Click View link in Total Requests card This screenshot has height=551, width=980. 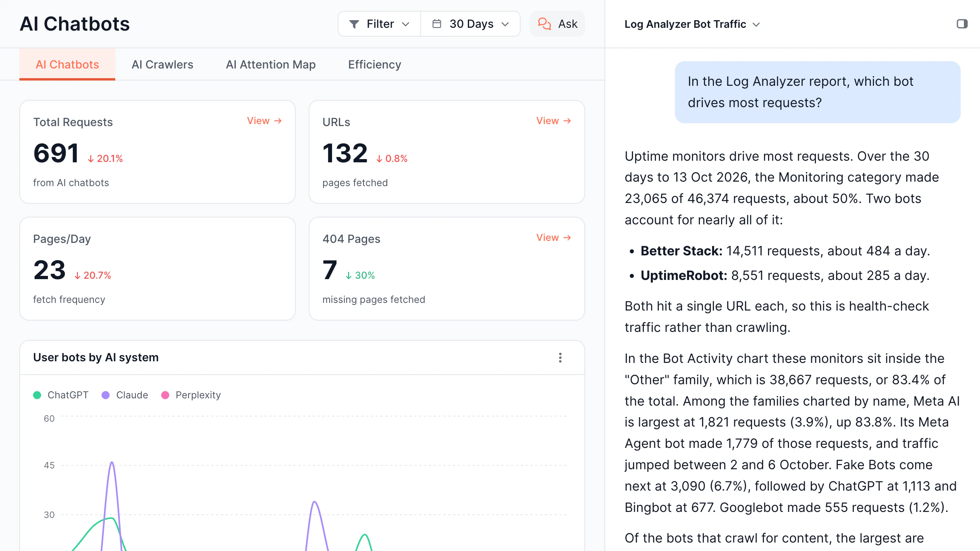264,121
